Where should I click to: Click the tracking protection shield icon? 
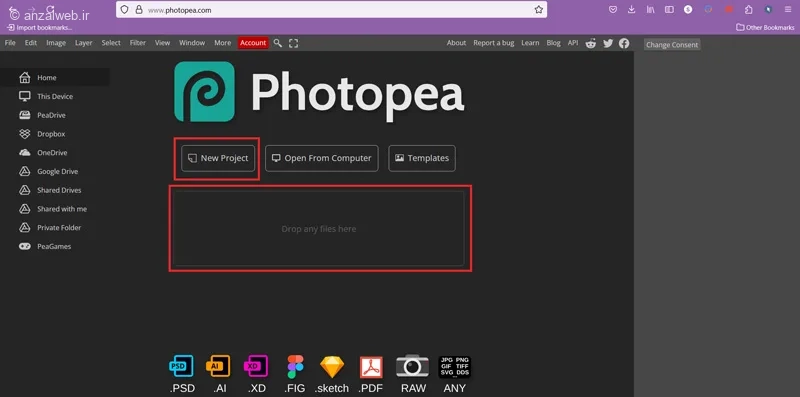click(124, 10)
